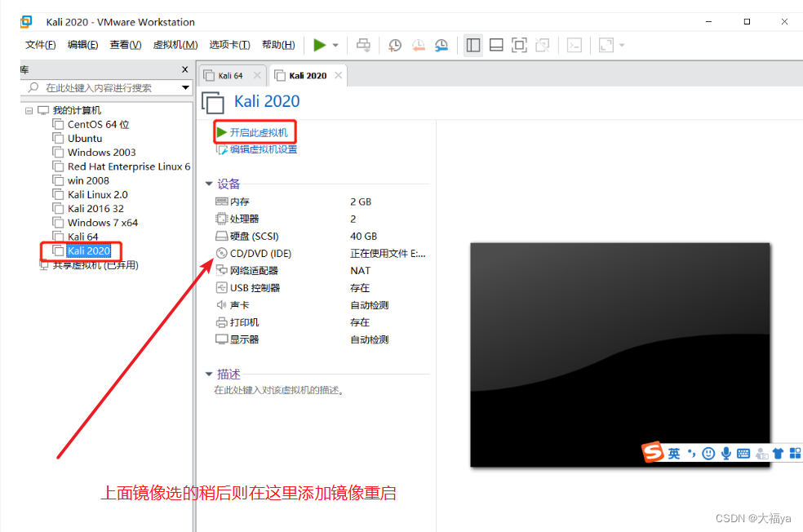Image resolution: width=803 pixels, height=532 pixels.
Task: Select Kali Linux 2.0 in library
Action: pyautogui.click(x=97, y=194)
